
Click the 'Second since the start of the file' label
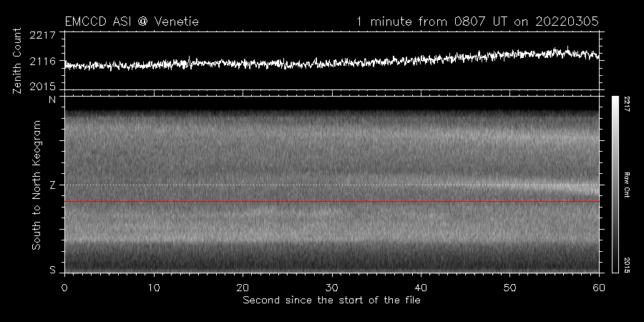pyautogui.click(x=331, y=301)
